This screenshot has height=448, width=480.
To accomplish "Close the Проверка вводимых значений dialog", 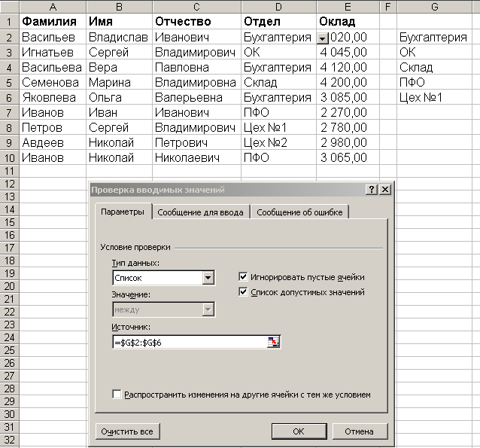I will point(385,190).
